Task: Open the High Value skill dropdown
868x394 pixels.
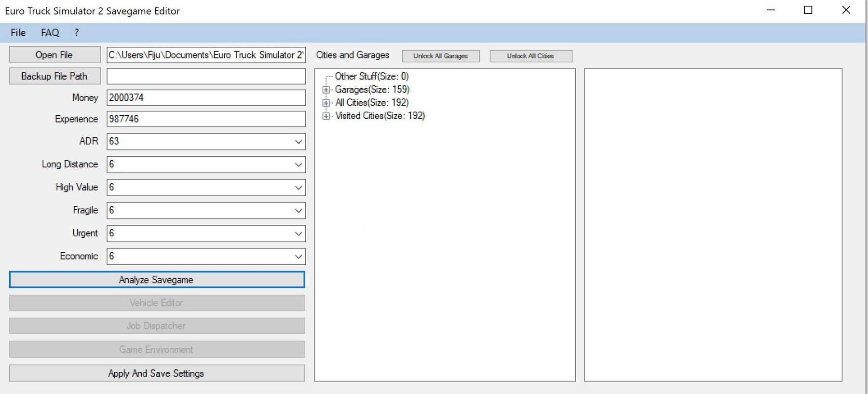Action: 298,188
